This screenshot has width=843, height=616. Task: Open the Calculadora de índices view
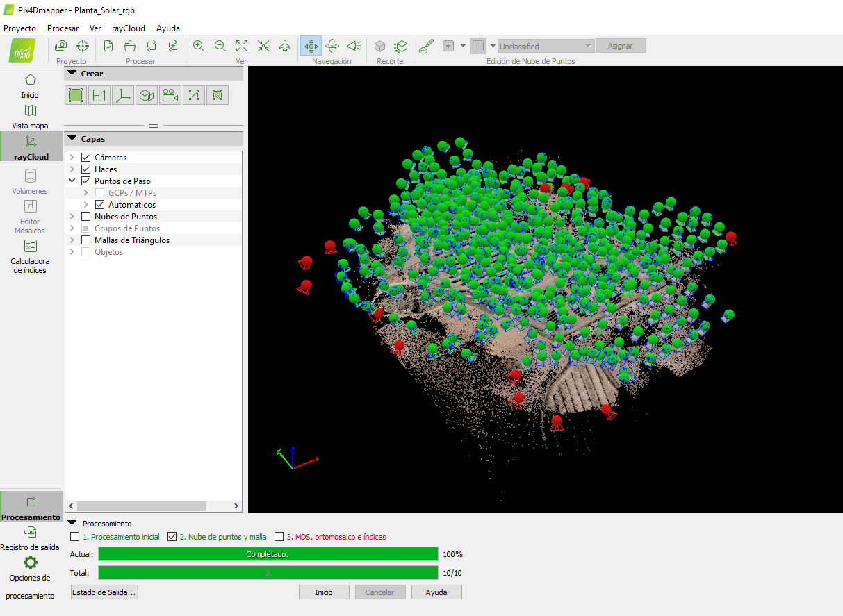pyautogui.click(x=30, y=256)
